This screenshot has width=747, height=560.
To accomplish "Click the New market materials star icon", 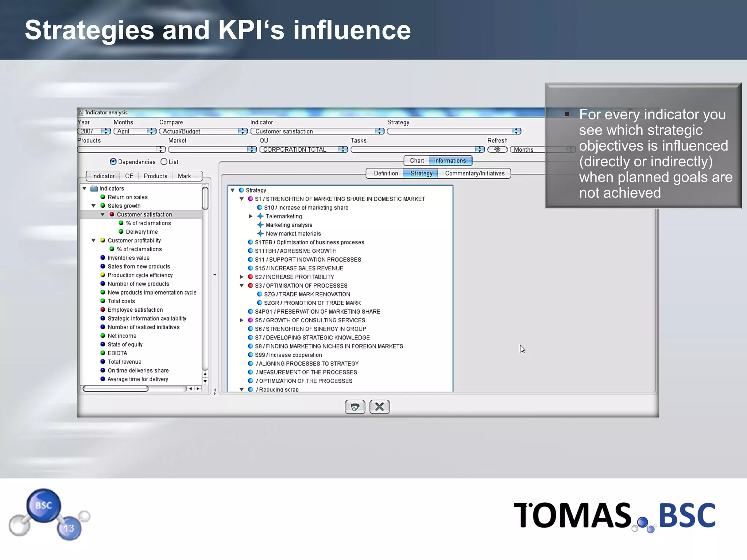I will [260, 234].
